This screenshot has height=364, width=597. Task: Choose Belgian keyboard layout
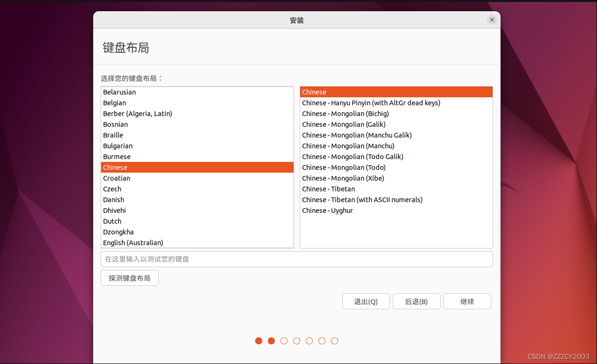tap(115, 103)
